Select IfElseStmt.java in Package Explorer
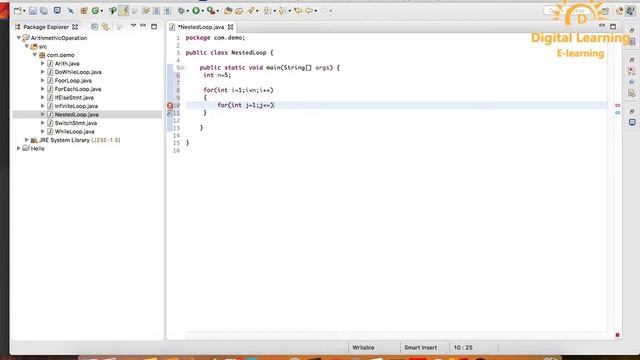640x360 pixels. coord(74,98)
